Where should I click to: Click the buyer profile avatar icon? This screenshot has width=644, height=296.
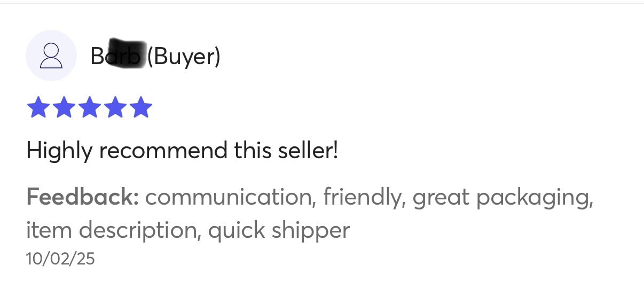51,56
